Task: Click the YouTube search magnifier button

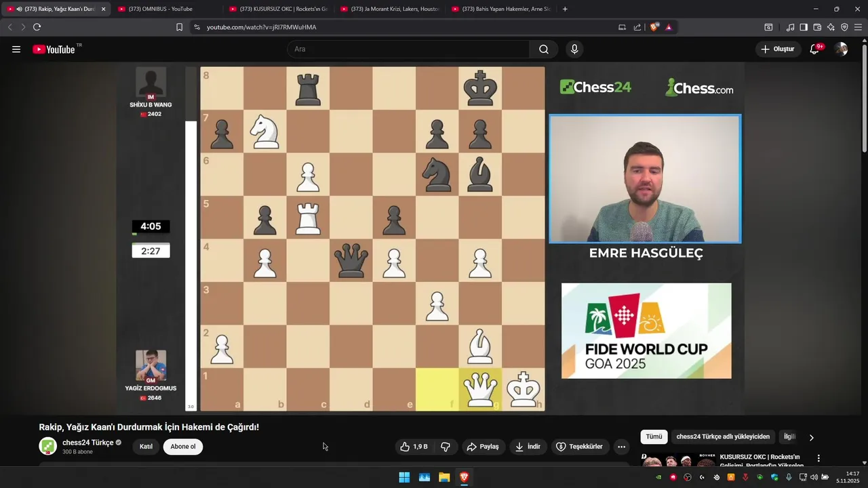Action: click(544, 49)
